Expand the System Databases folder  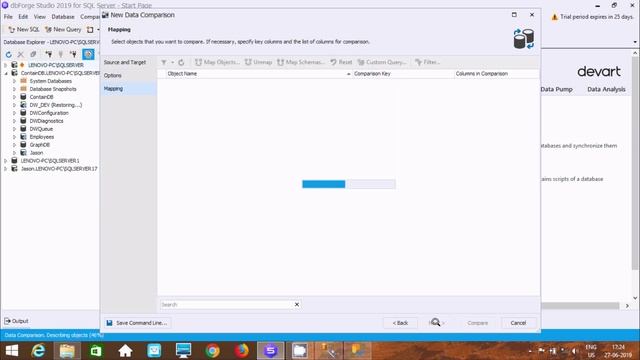[14, 81]
